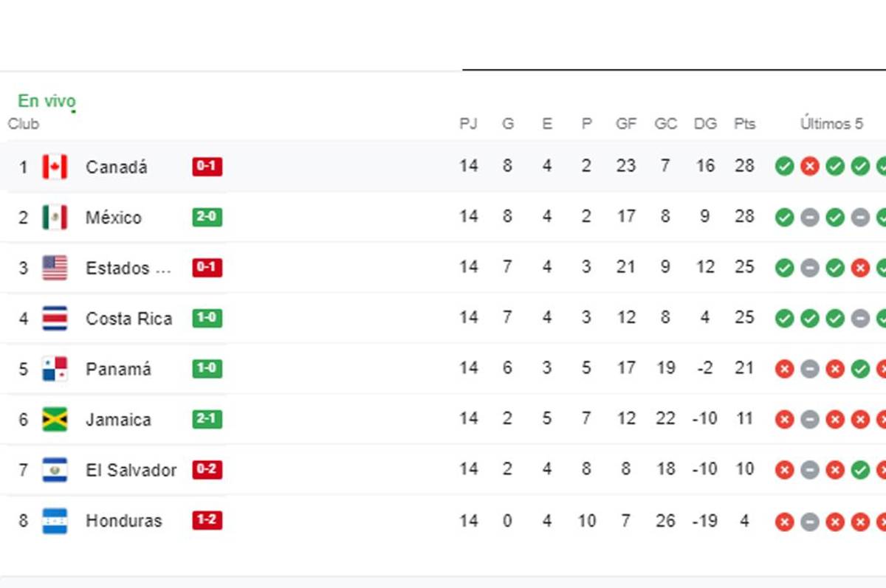Open Canadá's 0-1 live score badge
The image size is (886, 588).
point(207,167)
